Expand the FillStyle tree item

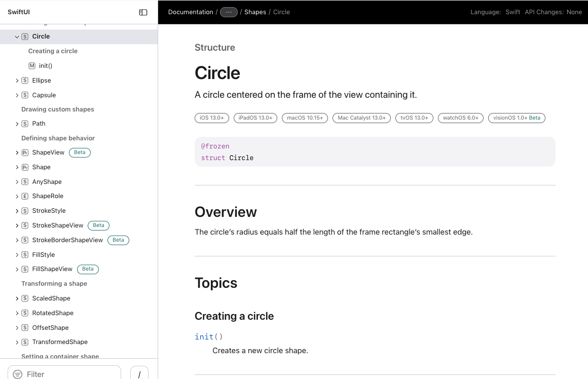[17, 254]
